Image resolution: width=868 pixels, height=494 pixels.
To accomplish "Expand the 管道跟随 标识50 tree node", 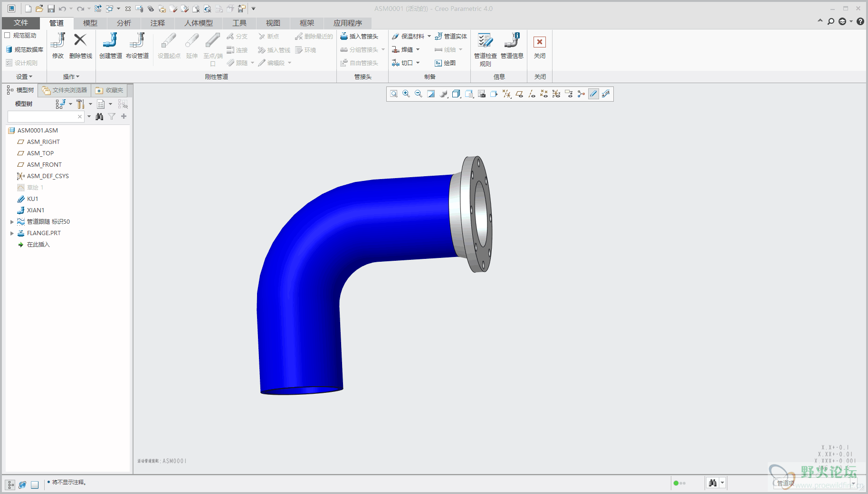I will pos(12,222).
